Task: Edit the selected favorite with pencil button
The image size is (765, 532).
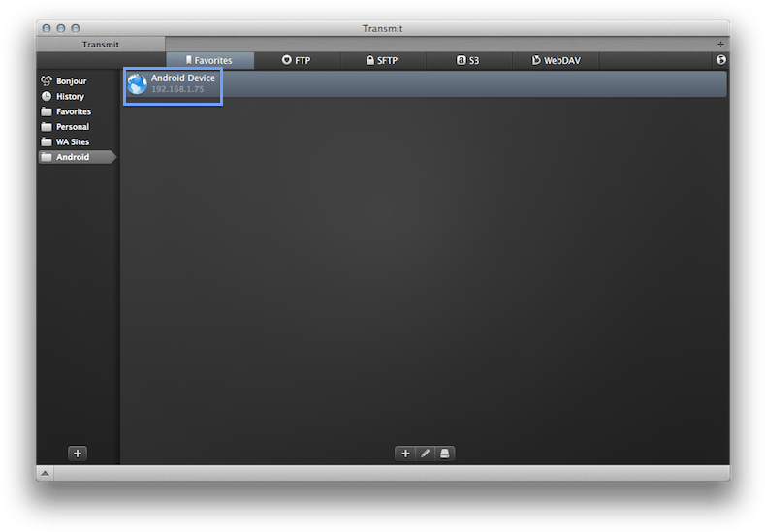Action: [425, 454]
